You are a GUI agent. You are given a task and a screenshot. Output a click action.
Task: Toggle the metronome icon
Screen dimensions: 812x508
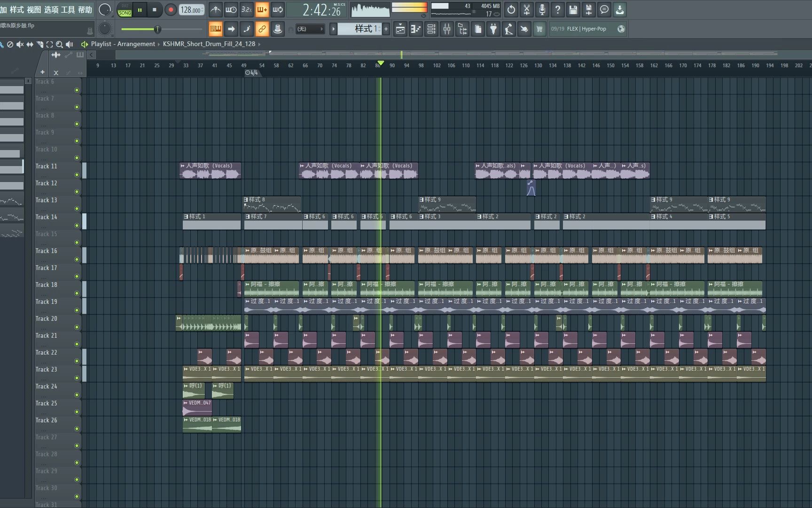[x=216, y=9]
